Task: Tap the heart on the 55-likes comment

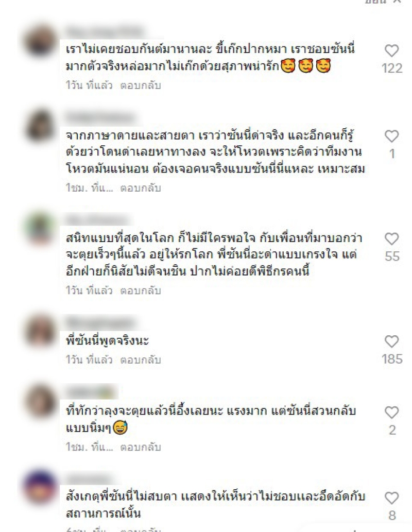Action: pos(391,239)
